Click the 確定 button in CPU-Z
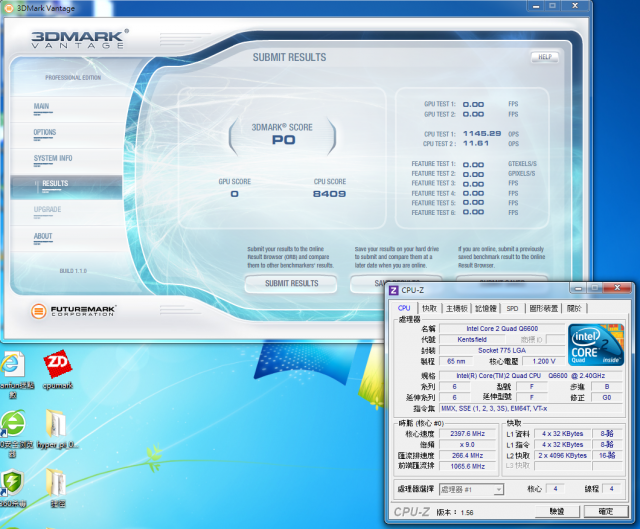The height and width of the screenshot is (529, 640). click(x=606, y=511)
